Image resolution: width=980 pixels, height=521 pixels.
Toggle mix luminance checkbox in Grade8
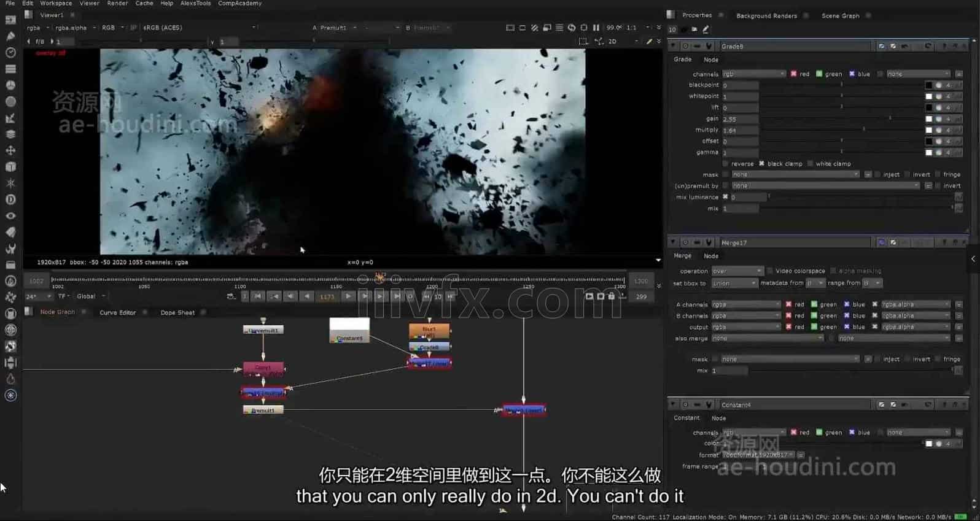[x=725, y=197]
